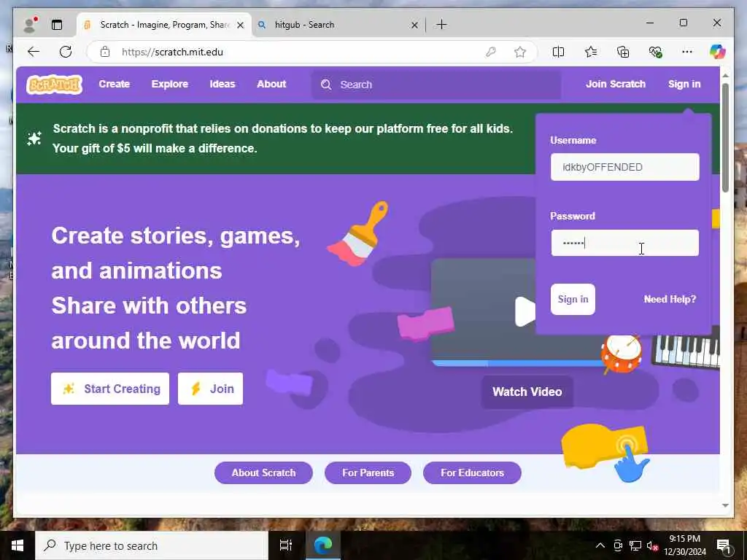Show hidden system tray icons

click(x=600, y=545)
